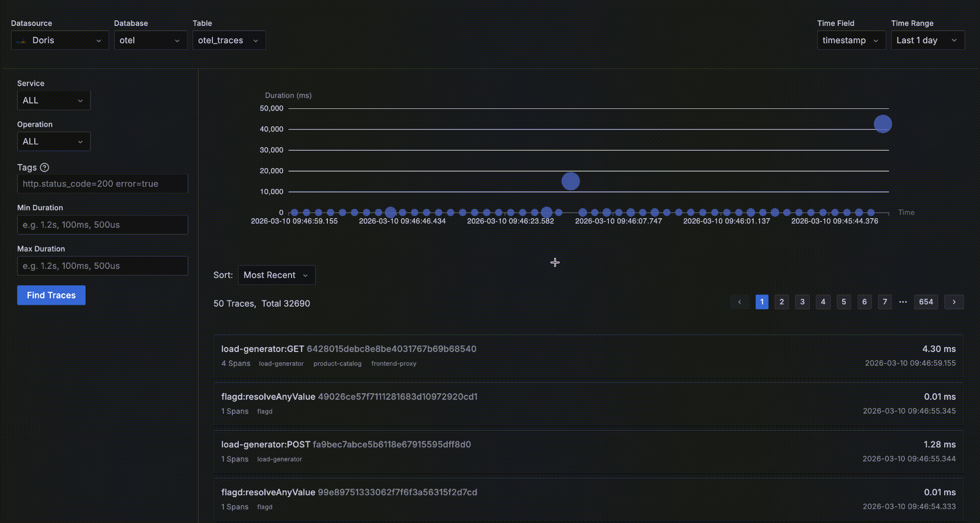Click timestamp 2026-03-10 09:46:55.345
Viewport: 980px width, 523px height.
[x=909, y=411]
